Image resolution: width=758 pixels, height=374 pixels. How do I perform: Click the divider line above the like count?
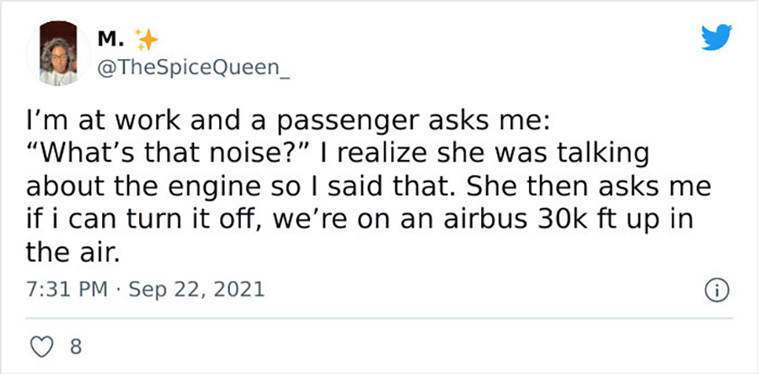click(x=379, y=318)
